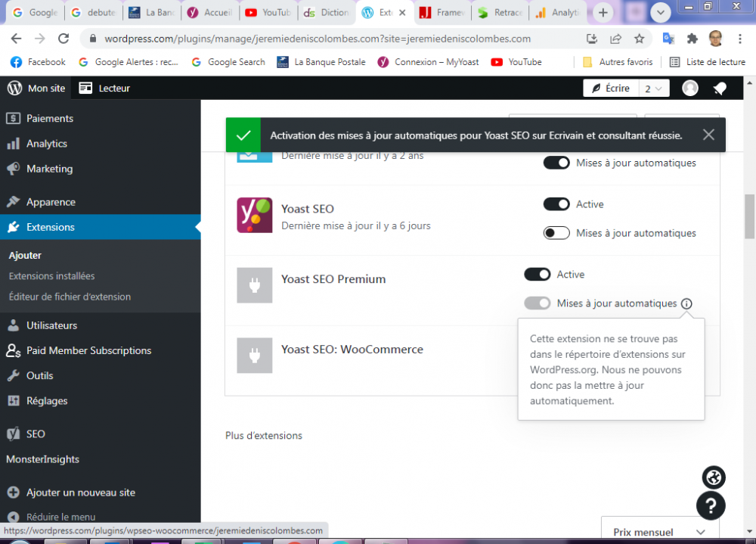
Task: Open Marketing in the sidebar
Action: point(101,169)
